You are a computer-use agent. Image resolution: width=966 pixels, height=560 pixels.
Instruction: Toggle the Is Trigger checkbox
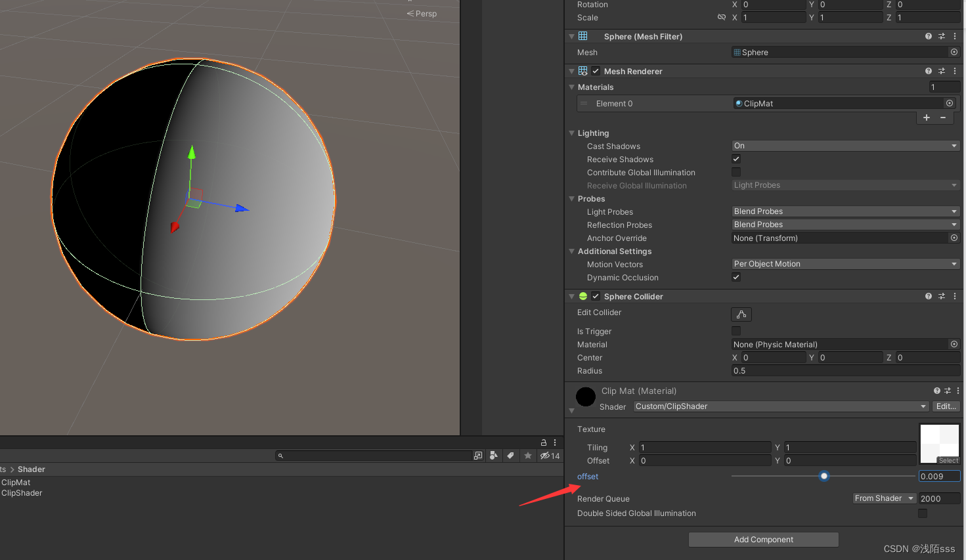click(736, 331)
